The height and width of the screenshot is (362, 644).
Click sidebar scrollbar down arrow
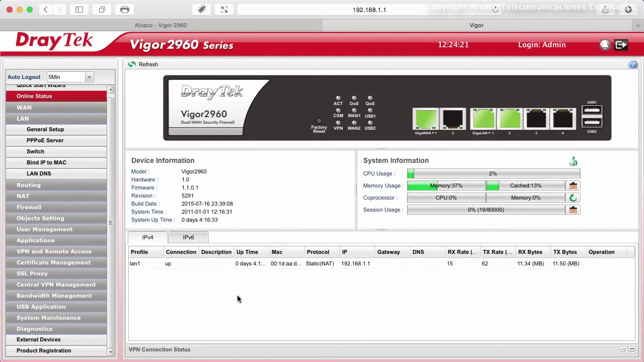[x=111, y=352]
